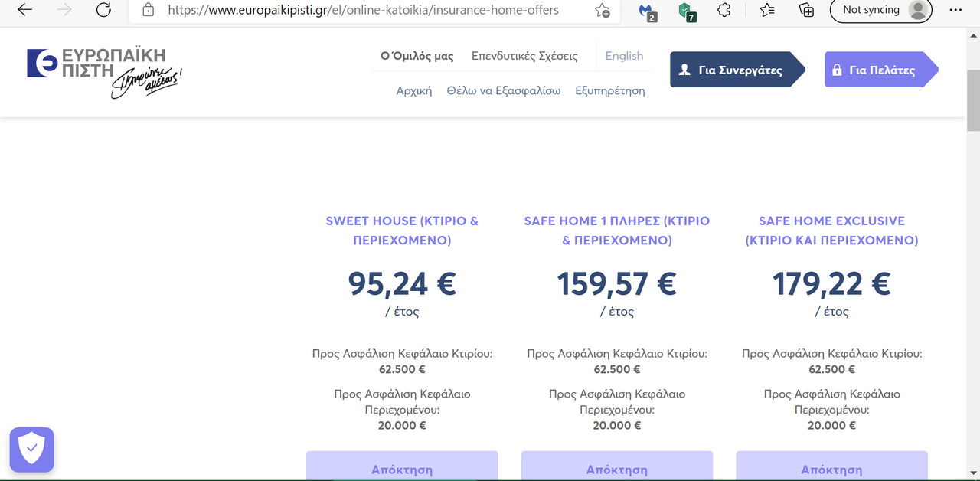Click the 95,24 € price
This screenshot has width=980, height=481.
tap(402, 283)
